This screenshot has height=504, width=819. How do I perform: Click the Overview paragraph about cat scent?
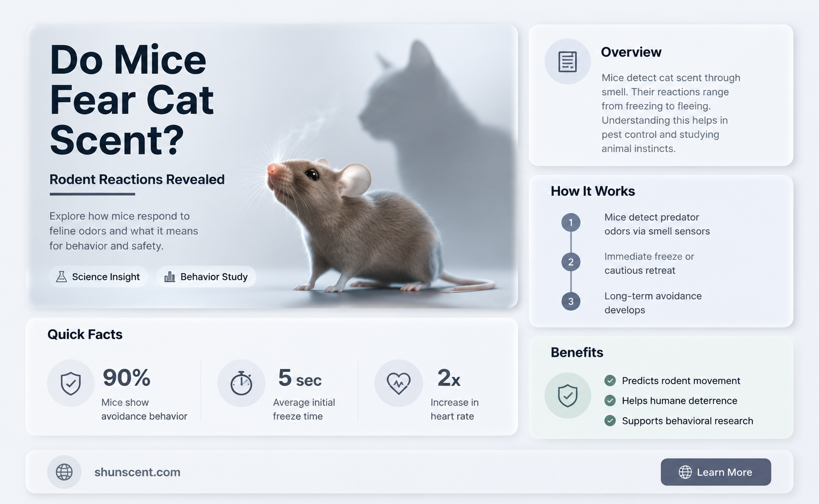click(x=671, y=113)
